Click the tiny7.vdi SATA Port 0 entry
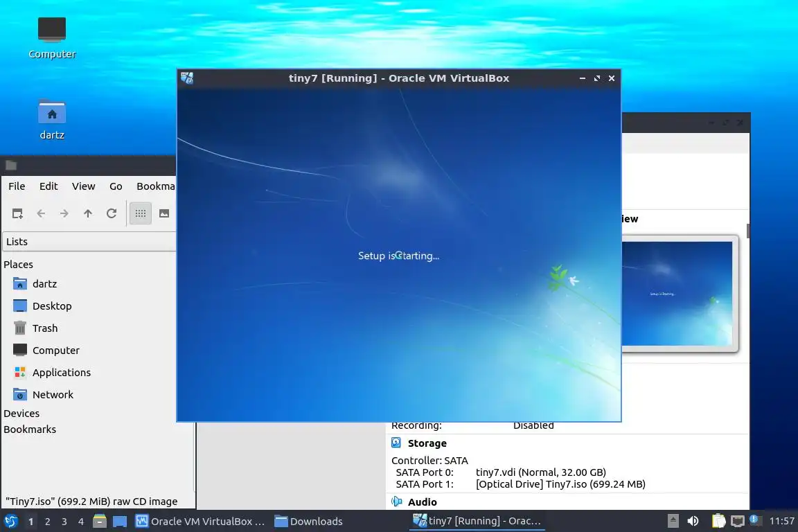 pyautogui.click(x=541, y=472)
